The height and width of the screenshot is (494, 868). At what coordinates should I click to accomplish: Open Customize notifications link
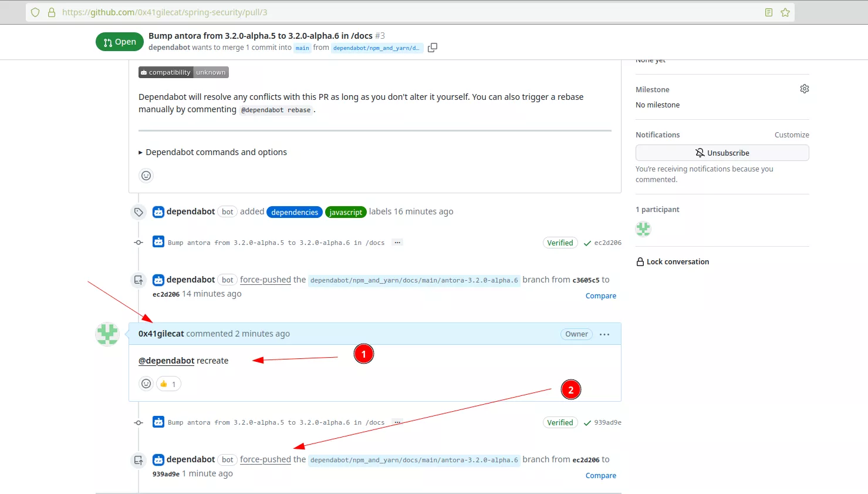point(792,135)
